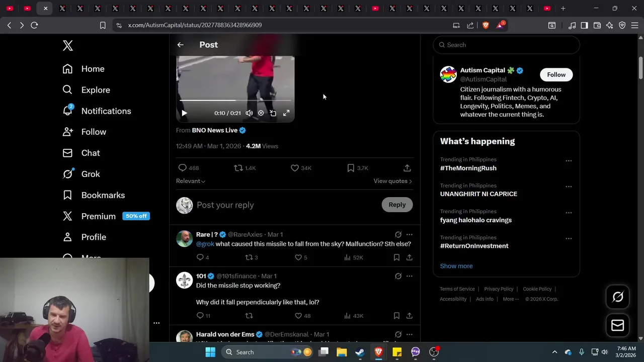Screen dimensions: 644x362
Task: Open Profile from the sidebar
Action: 84,237
